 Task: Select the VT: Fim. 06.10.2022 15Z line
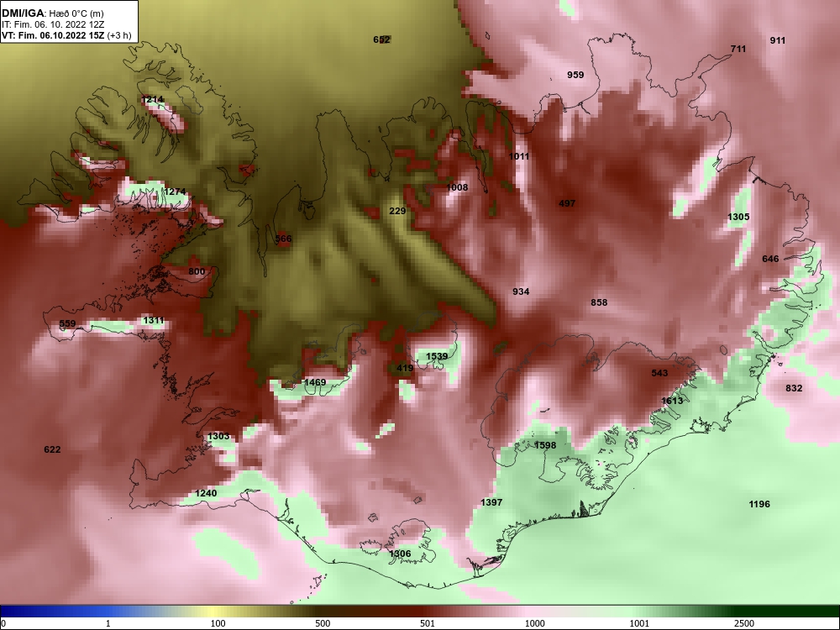coord(66,35)
